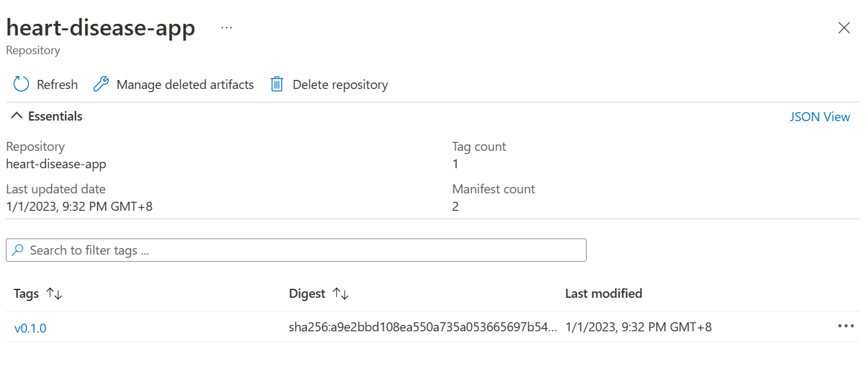868x370 pixels.
Task: Close the heart-disease-app repository pane
Action: pyautogui.click(x=844, y=28)
